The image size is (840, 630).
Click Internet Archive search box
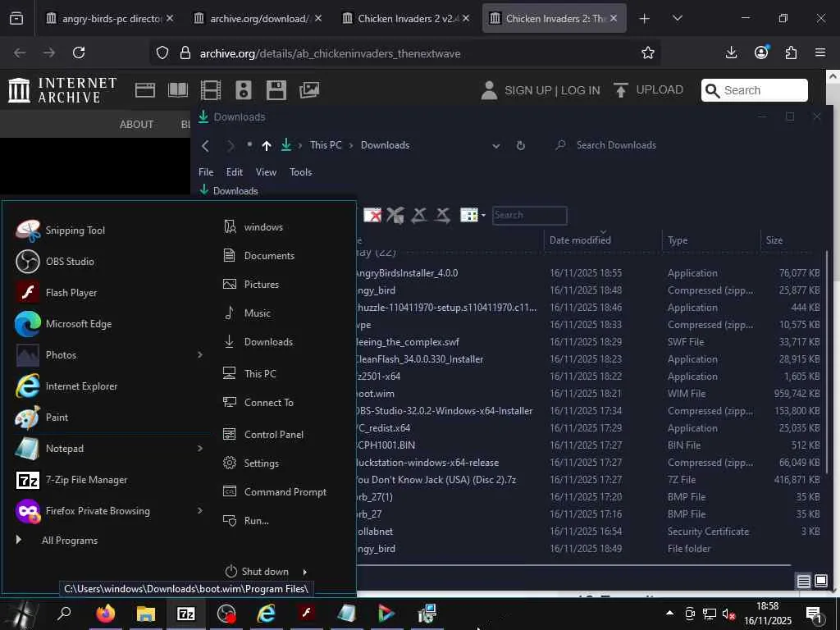click(755, 90)
